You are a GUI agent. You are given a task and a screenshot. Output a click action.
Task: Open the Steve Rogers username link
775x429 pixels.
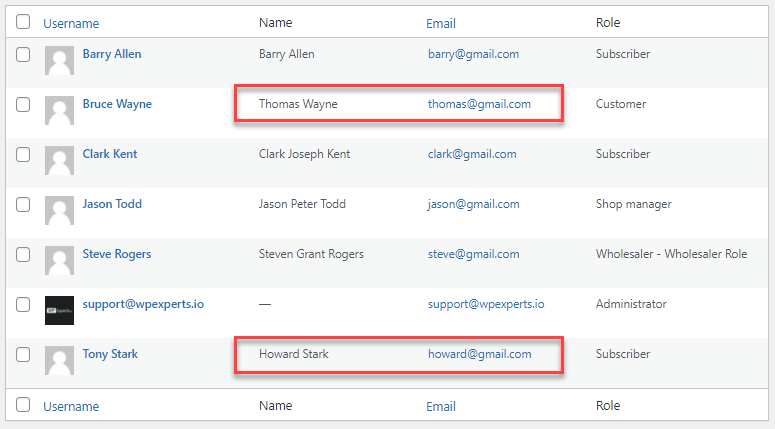click(x=117, y=254)
